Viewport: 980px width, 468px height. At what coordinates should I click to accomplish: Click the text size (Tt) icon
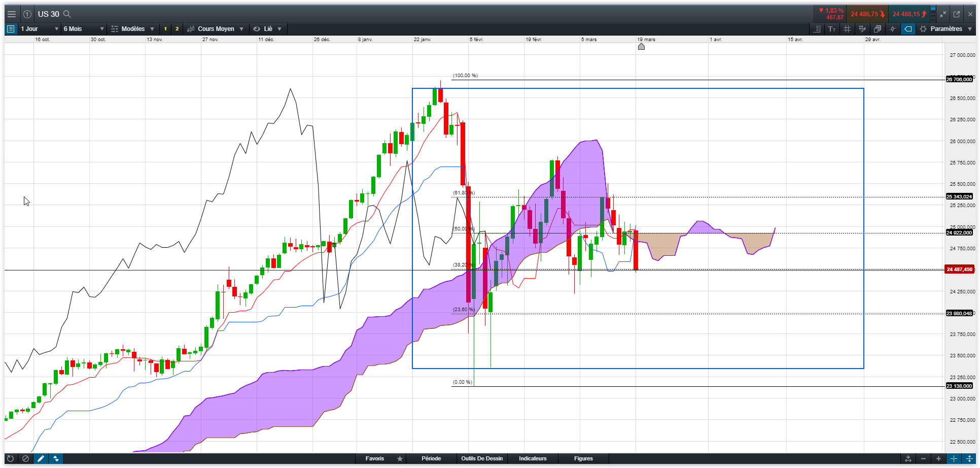pos(832,29)
